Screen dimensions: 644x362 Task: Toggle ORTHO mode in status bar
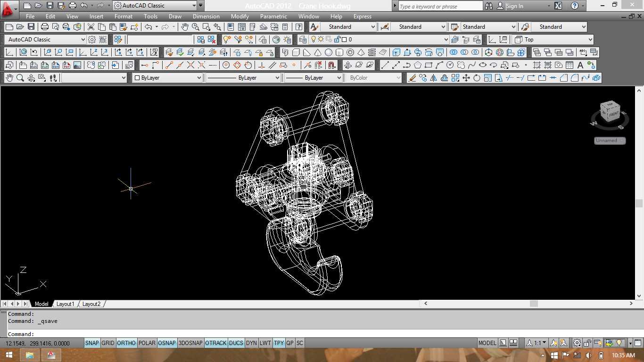pos(126,343)
